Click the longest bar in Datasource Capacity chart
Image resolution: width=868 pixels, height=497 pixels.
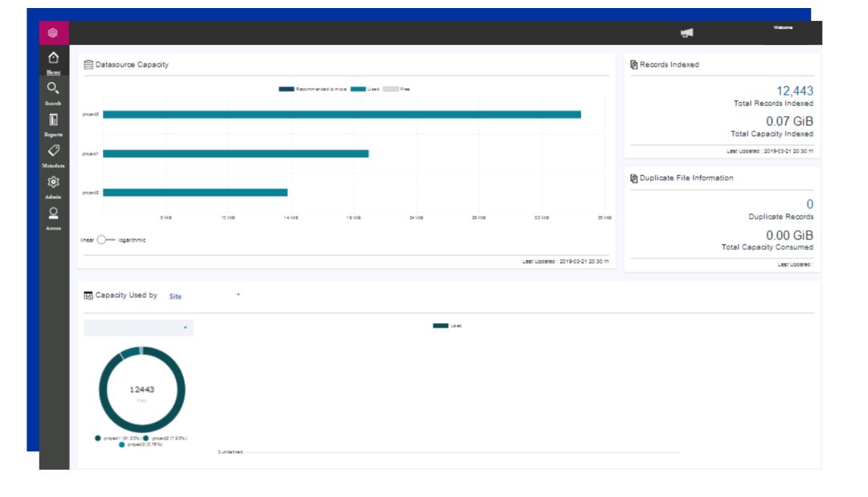coord(342,115)
